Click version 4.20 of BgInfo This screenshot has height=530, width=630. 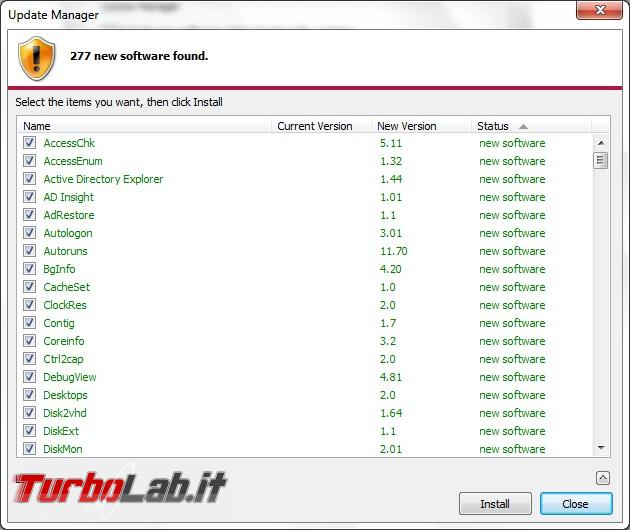tap(391, 269)
